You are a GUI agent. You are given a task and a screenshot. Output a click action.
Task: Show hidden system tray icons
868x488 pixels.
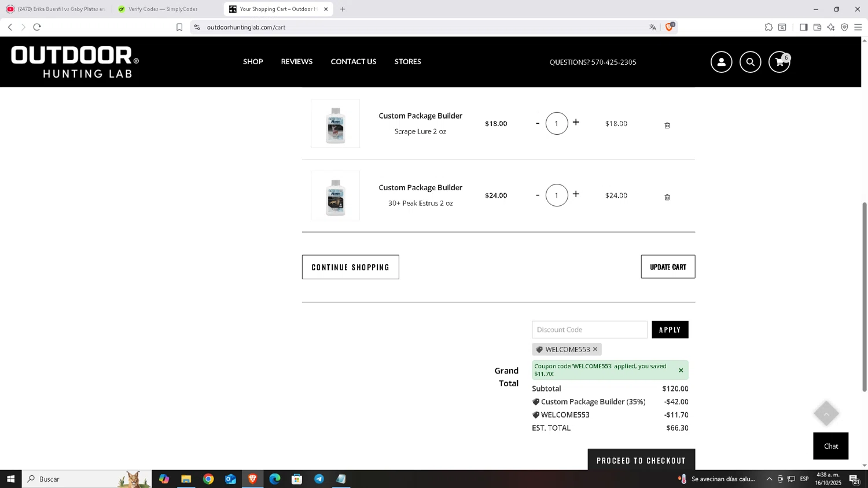[769, 479]
